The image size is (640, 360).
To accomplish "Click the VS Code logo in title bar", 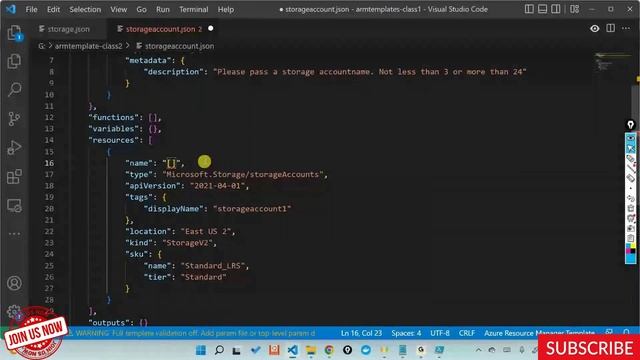I will tap(11, 9).
